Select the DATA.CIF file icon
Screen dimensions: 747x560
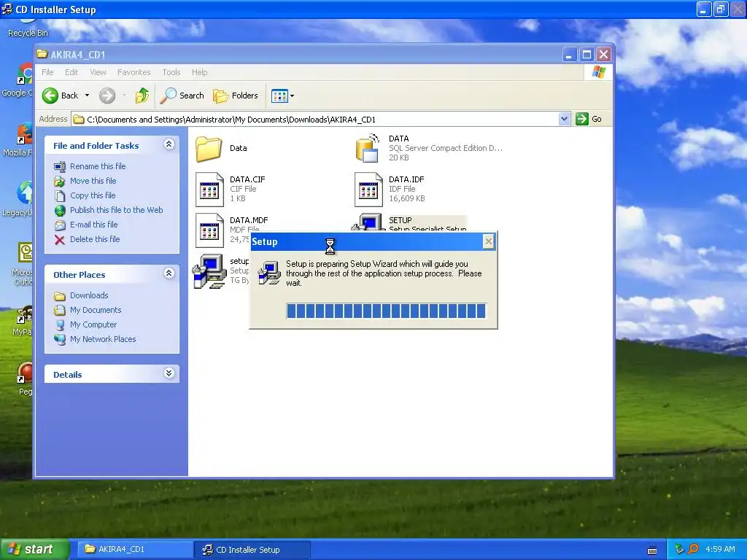point(209,190)
